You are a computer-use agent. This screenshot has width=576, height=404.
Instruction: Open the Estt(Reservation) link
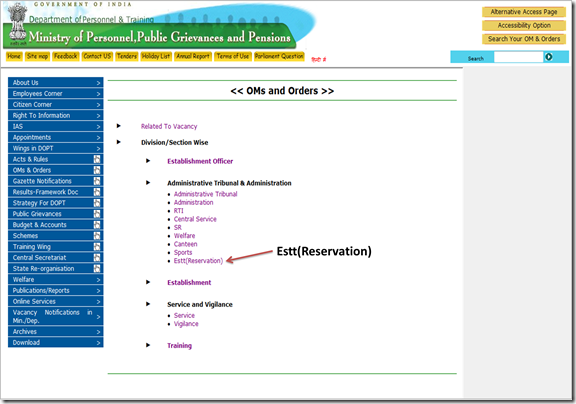click(198, 261)
